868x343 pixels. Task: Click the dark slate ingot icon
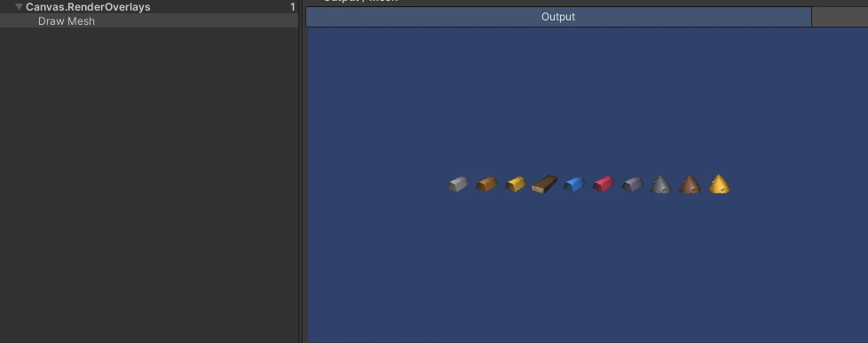[632, 184]
